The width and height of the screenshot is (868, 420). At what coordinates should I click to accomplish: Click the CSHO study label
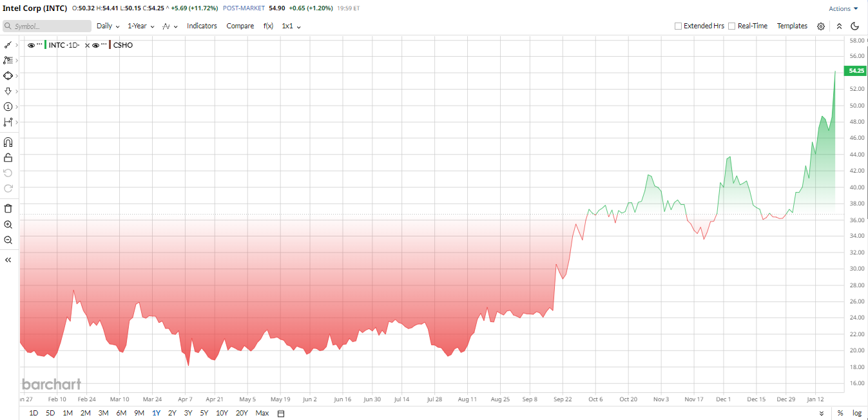[123, 45]
